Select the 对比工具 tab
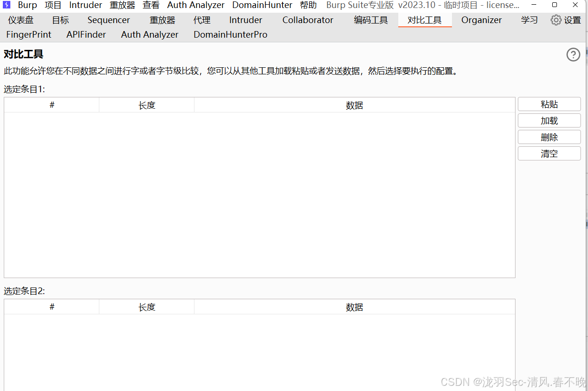The width and height of the screenshot is (588, 391). [x=425, y=20]
